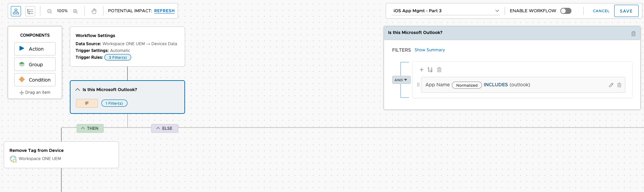Screen dimensions: 644x192
Task: Collapse the Is this Microsoft Outlook? node
Action: (78, 90)
